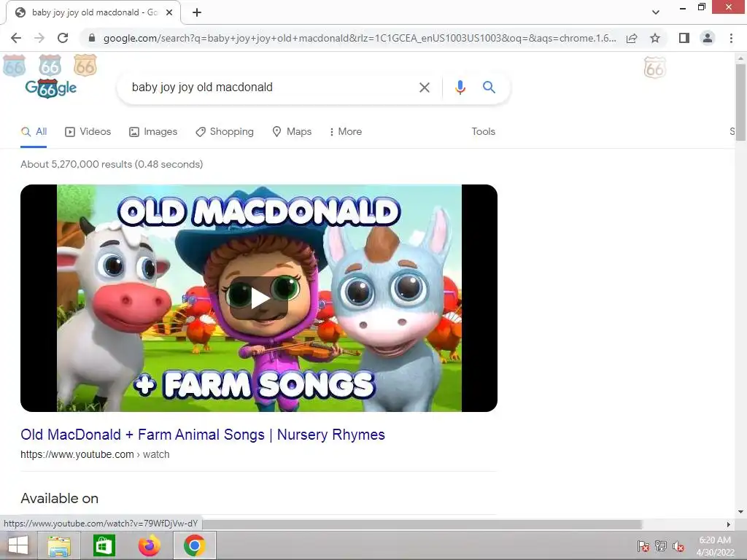
Task: Open the Old MacDonald + Farm Animal Songs link
Action: tap(203, 435)
